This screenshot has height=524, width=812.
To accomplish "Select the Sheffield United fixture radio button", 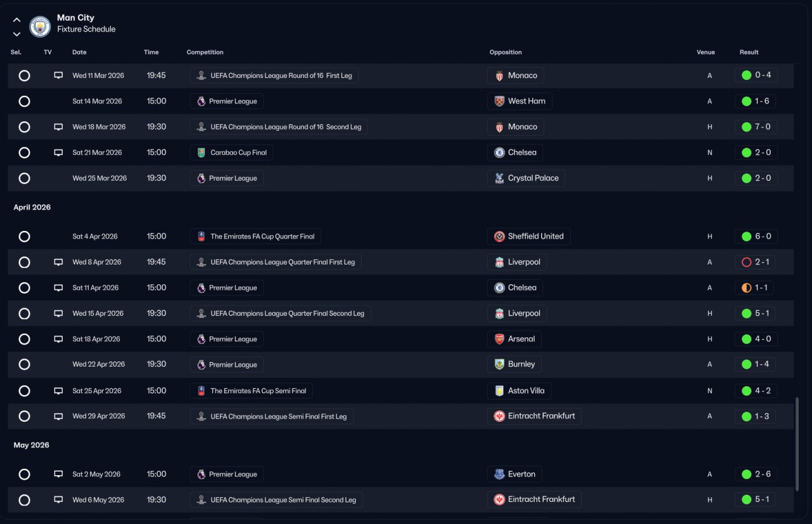I will point(24,237).
